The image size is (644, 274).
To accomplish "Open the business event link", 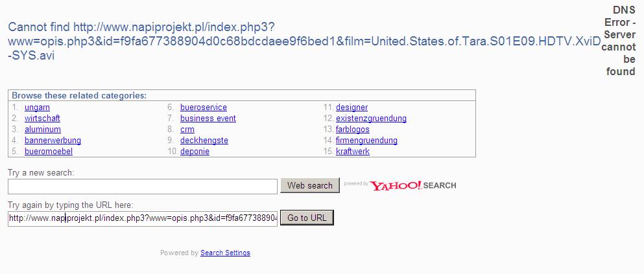I will (x=208, y=119).
